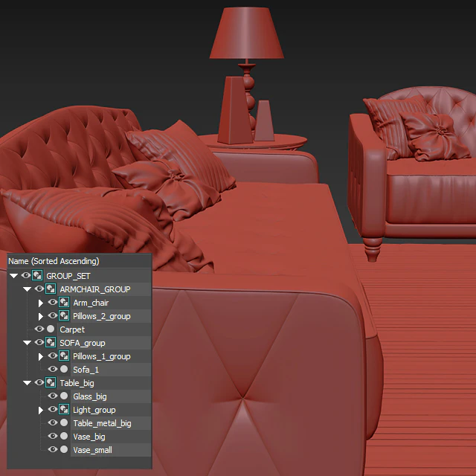The width and height of the screenshot is (476, 476).
Task: Collapse the ARMCHAIR_GROUP node
Action: point(27,289)
